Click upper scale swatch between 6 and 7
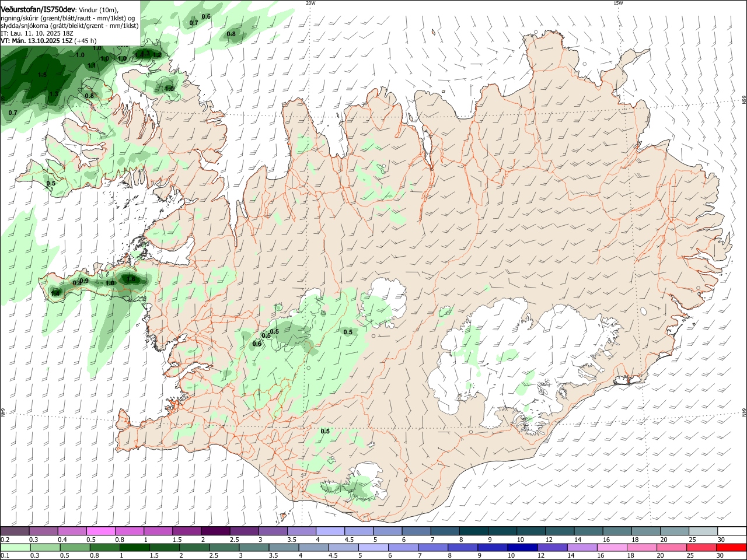Viewport: 747px width, 560px height. [x=416, y=531]
